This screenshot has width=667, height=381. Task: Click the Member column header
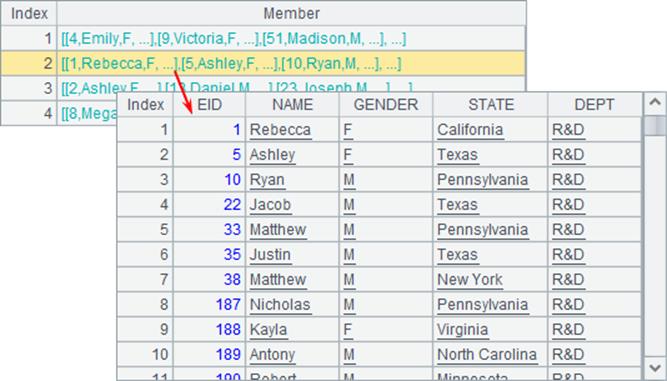[x=291, y=13]
